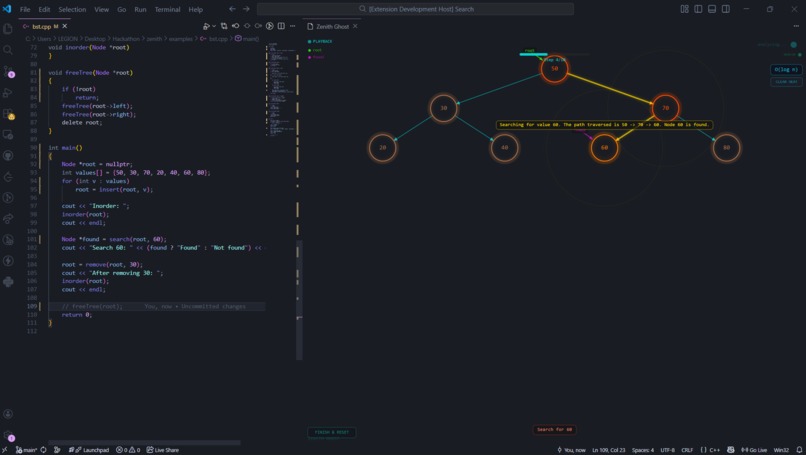Close the Zenith Ghost tab
Viewport: 806px width, 455px height.
click(x=355, y=26)
